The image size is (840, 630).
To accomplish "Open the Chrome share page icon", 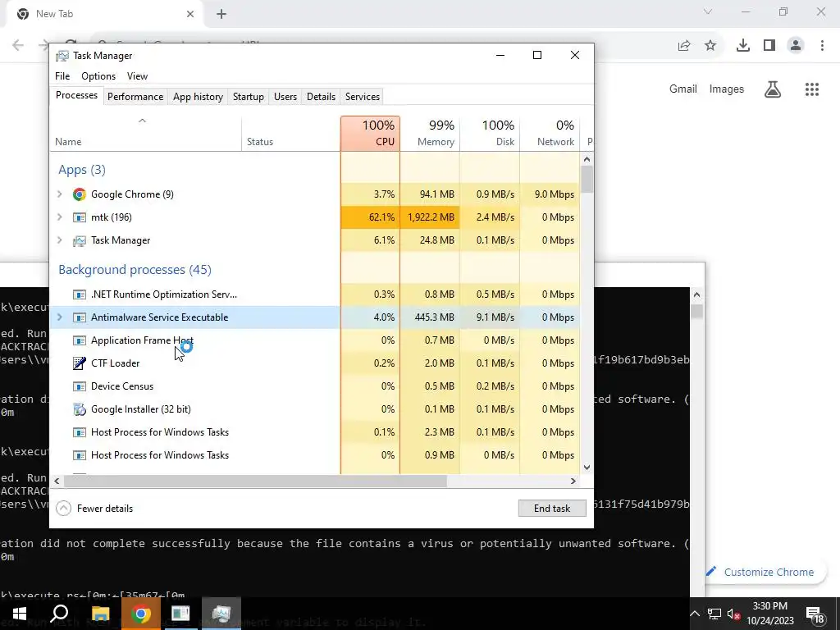I will pos(684,46).
